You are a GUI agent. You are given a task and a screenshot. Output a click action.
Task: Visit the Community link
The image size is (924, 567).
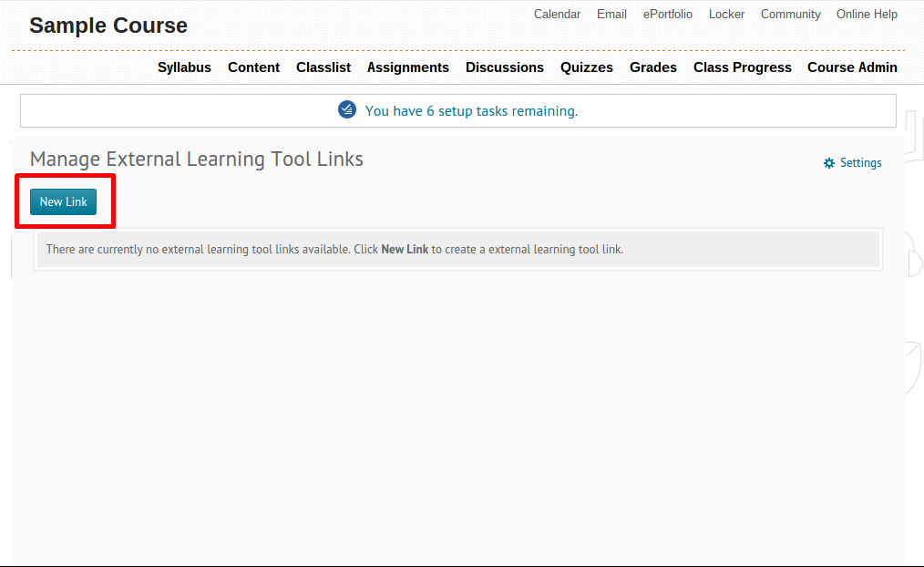coord(790,15)
